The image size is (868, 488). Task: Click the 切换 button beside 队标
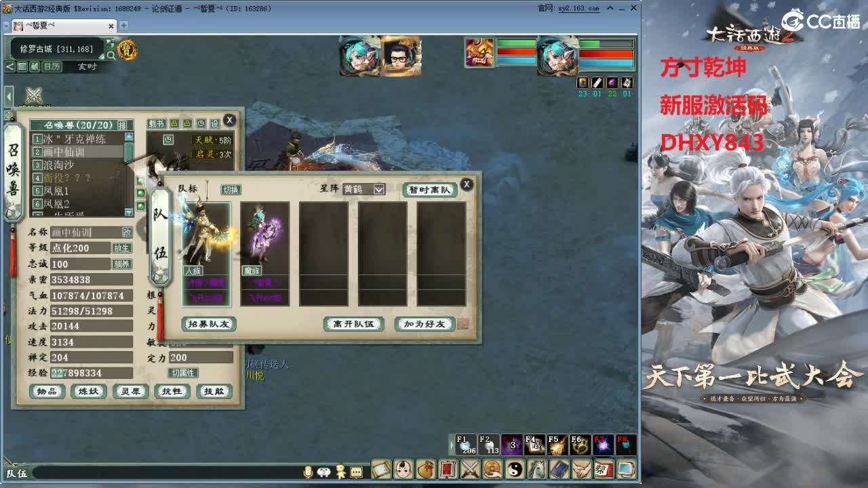click(x=231, y=190)
